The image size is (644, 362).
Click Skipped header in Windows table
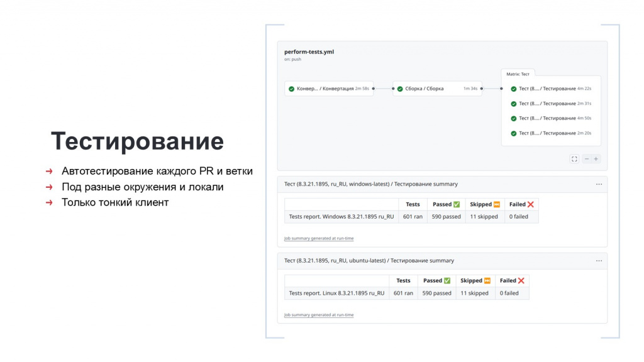coord(485,204)
